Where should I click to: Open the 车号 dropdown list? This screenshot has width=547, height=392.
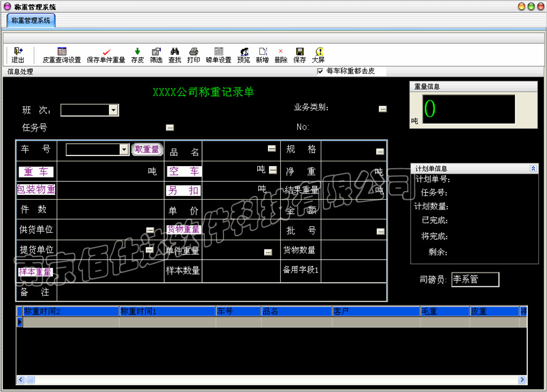click(x=124, y=150)
